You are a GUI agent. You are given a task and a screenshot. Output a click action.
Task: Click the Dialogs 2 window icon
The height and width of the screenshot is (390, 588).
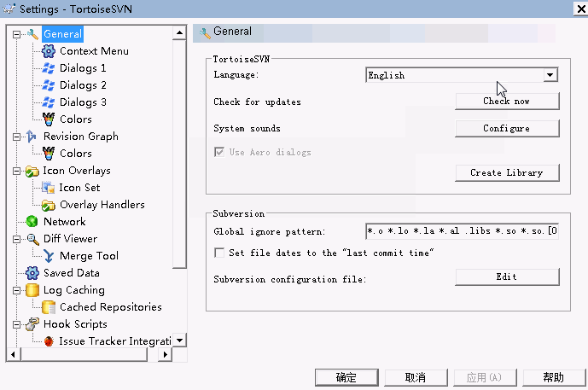49,85
